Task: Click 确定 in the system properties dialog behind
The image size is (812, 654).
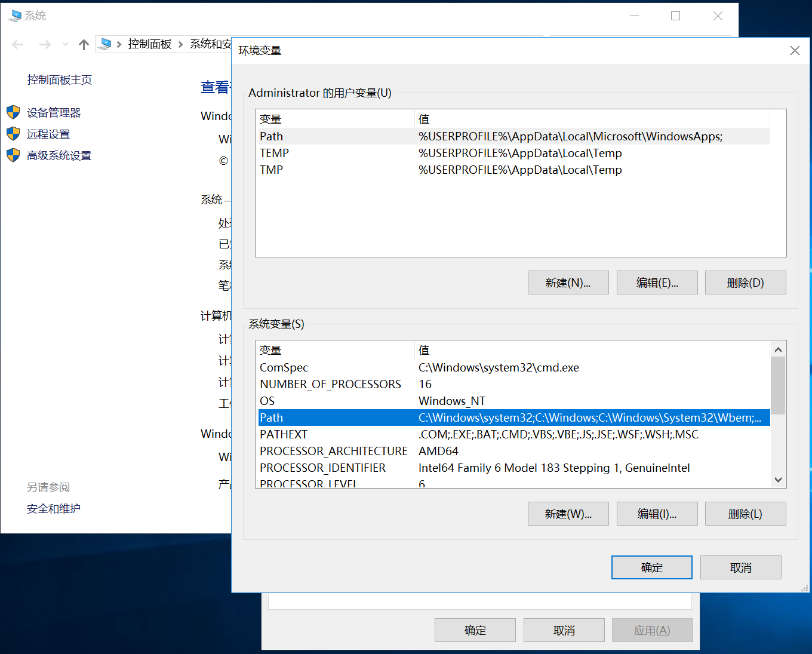Action: click(x=475, y=630)
